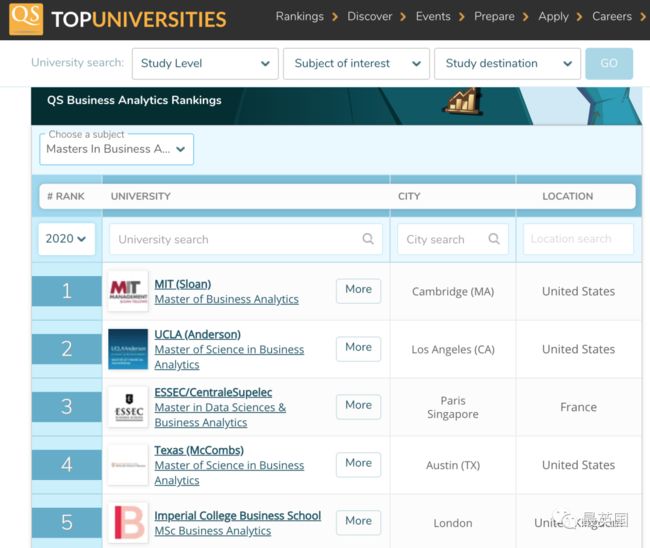Click the chevron beside Events
Viewport: 650px width, 548px height.
pos(461,17)
